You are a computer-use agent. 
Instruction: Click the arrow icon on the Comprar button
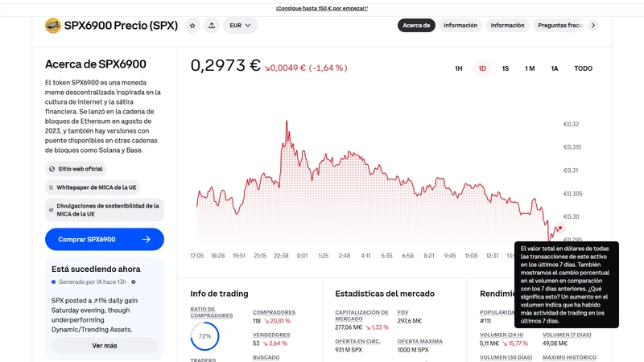click(x=147, y=239)
